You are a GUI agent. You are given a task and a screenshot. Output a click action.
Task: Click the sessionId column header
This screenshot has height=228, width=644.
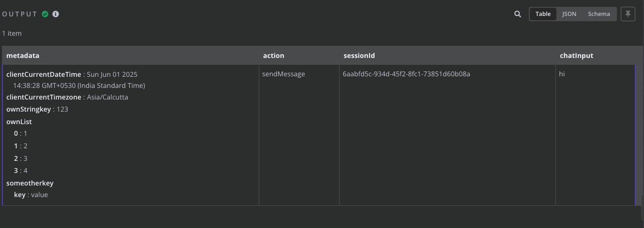coord(359,56)
